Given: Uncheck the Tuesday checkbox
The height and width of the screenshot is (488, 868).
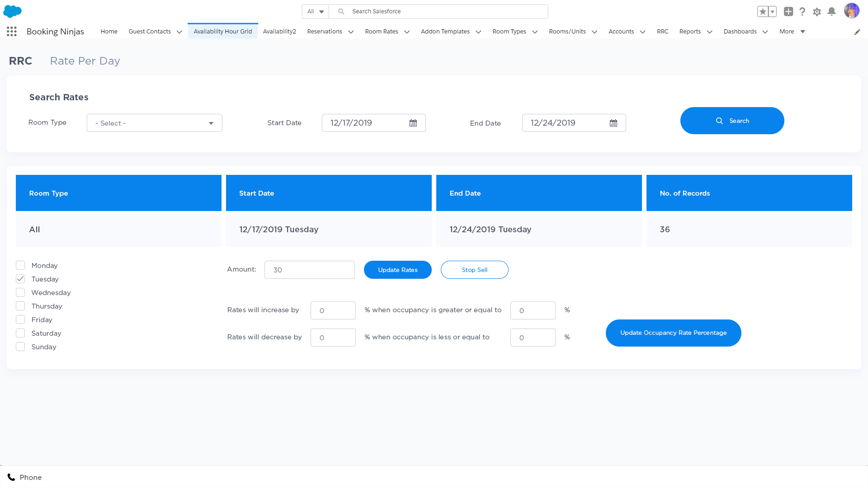Looking at the screenshot, I should [x=20, y=279].
